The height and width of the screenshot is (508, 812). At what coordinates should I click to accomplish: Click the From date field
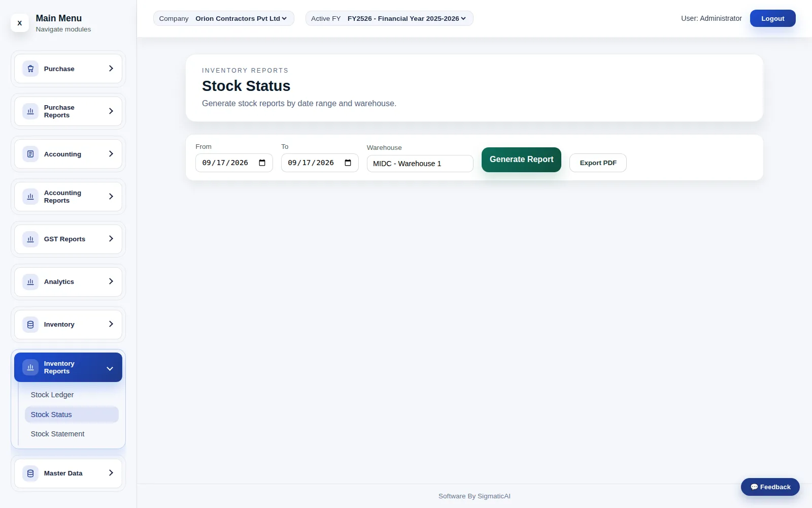click(x=234, y=163)
